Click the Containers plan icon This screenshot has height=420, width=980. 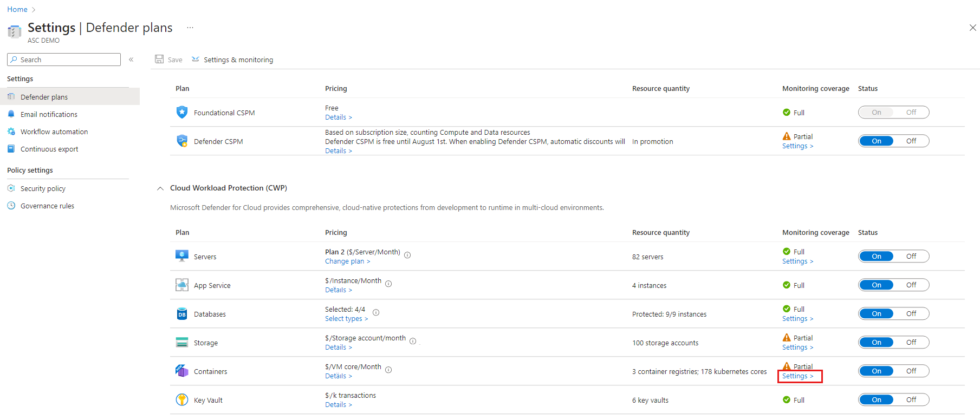click(182, 371)
